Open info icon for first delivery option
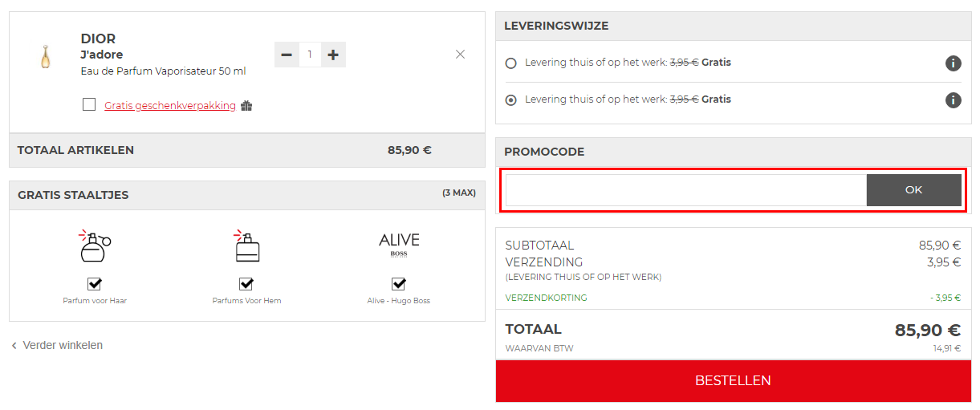Image resolution: width=980 pixels, height=410 pixels. [953, 63]
